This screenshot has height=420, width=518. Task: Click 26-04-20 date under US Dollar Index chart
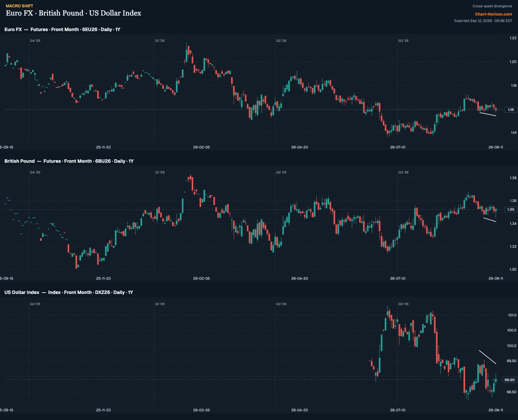point(300,410)
